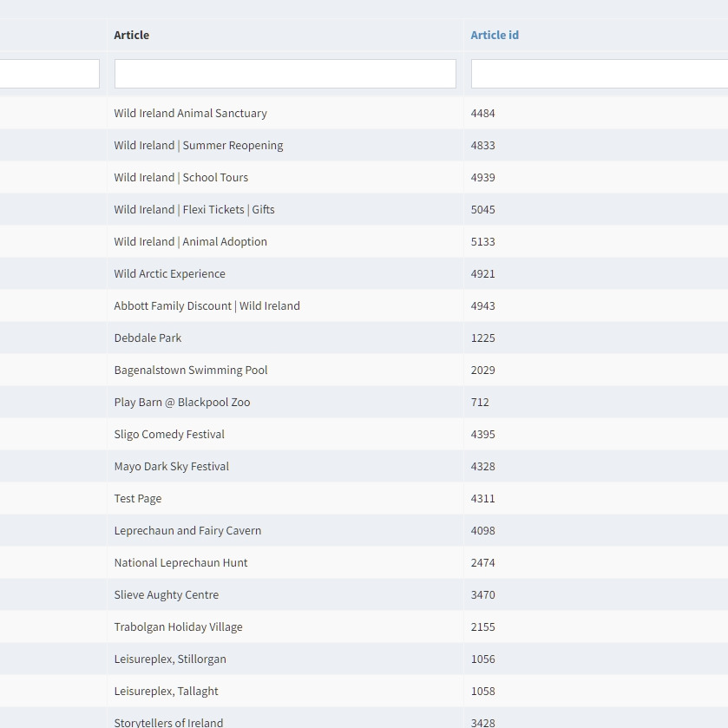The image size is (728, 728).
Task: Focus the Article column filter input
Action: coord(285,74)
